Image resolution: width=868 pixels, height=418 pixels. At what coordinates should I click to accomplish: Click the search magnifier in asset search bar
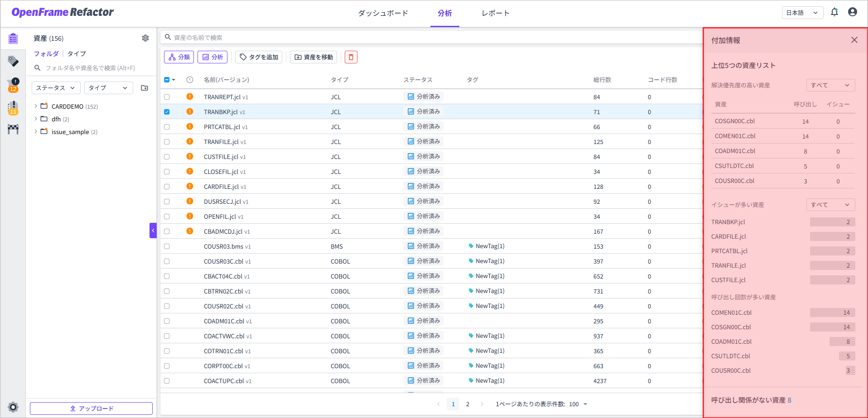coord(168,37)
